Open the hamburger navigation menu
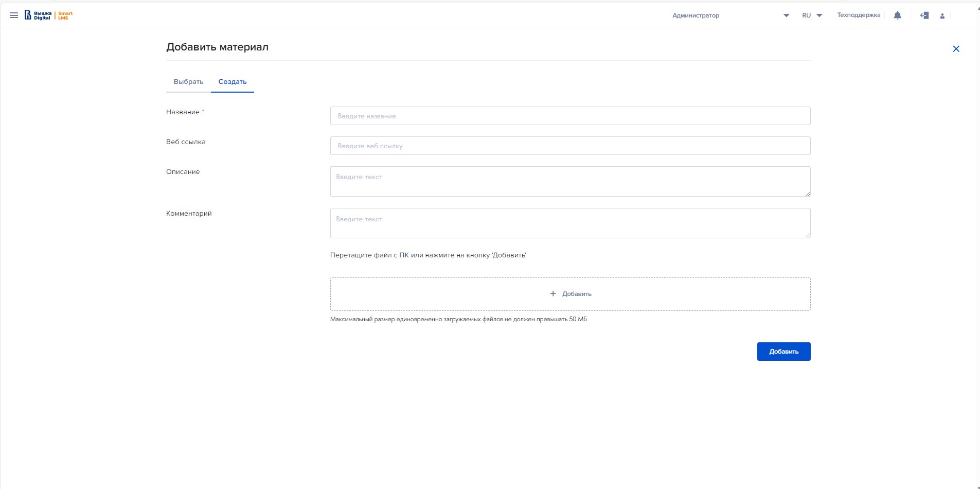This screenshot has width=980, height=489. click(x=14, y=15)
